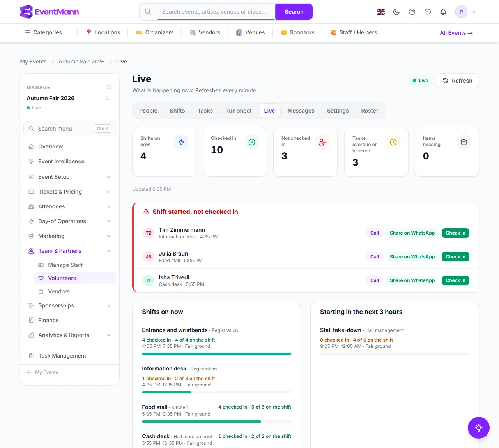
Task: Open Manage Staff in sidebar
Action: pos(74,265)
